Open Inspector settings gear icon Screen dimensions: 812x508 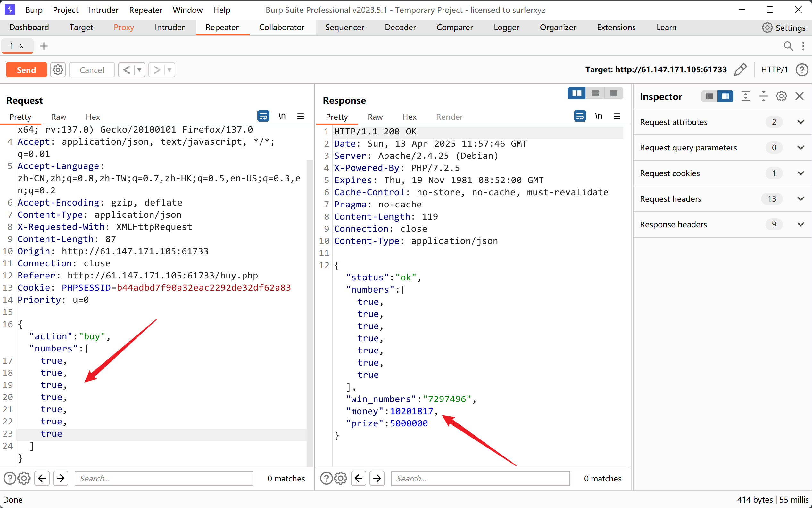click(x=781, y=96)
